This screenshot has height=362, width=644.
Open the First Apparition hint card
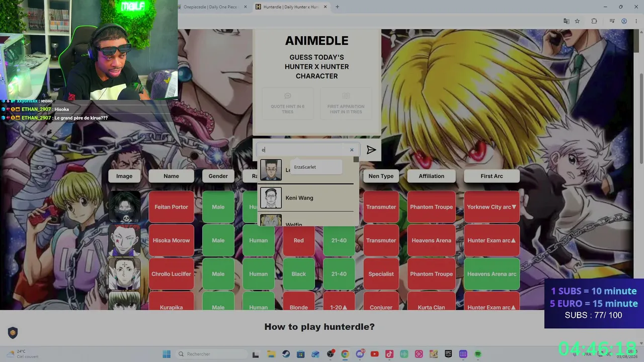[x=346, y=103]
